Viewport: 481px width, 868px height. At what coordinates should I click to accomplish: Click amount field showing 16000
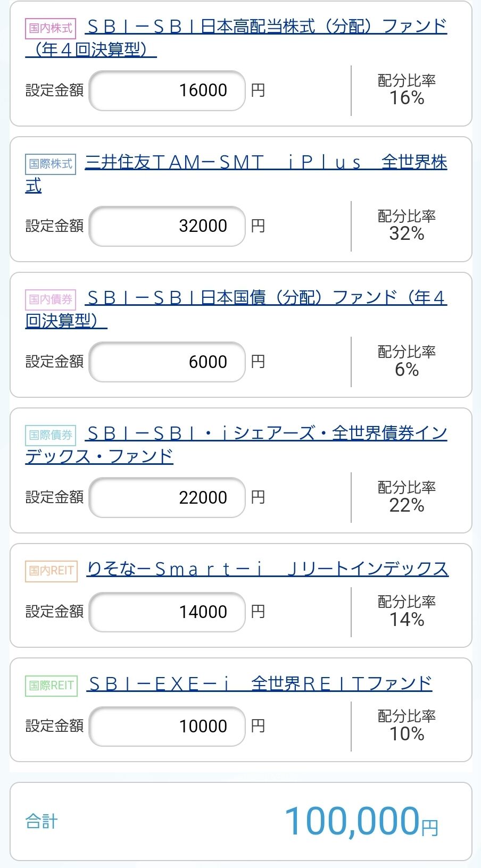click(167, 90)
